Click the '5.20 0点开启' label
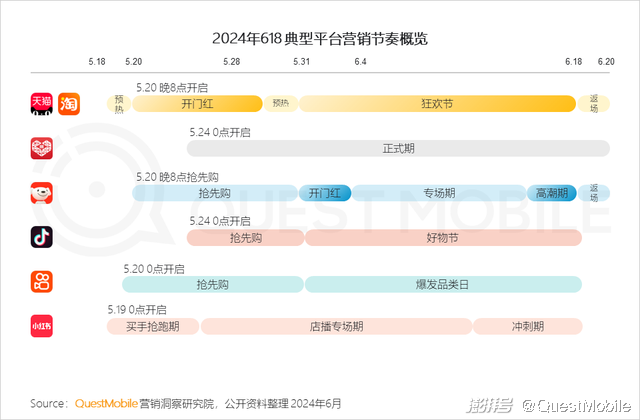This screenshot has width=640, height=420. pos(154,269)
